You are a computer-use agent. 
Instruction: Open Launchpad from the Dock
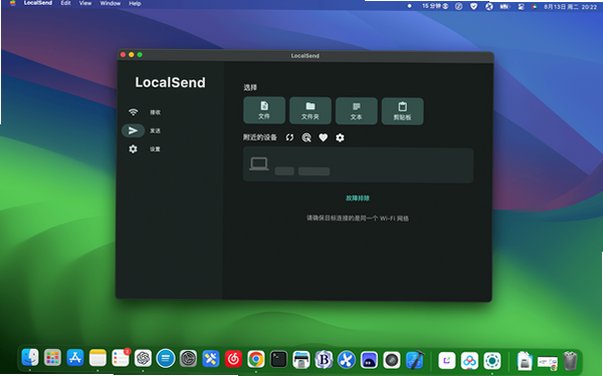click(52, 358)
